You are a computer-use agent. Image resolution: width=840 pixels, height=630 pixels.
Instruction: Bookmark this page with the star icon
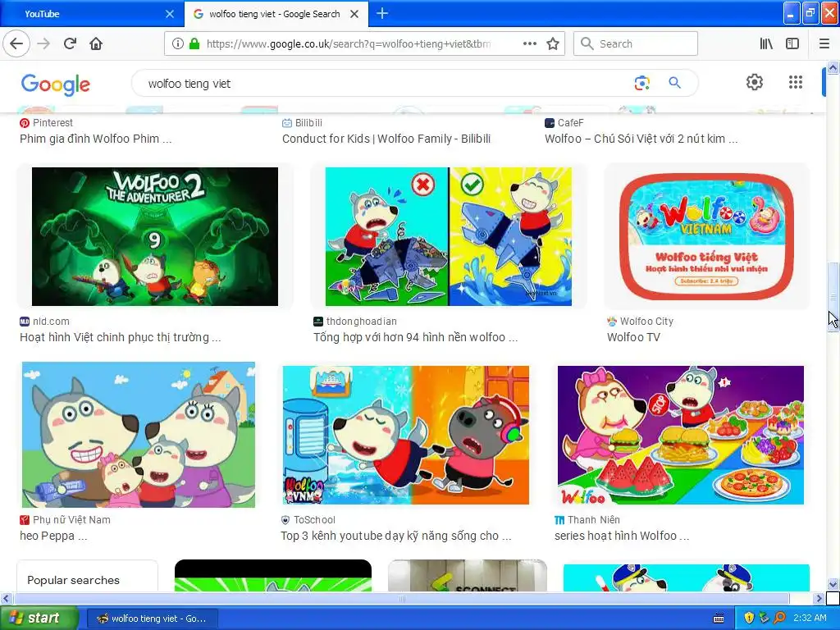click(553, 43)
